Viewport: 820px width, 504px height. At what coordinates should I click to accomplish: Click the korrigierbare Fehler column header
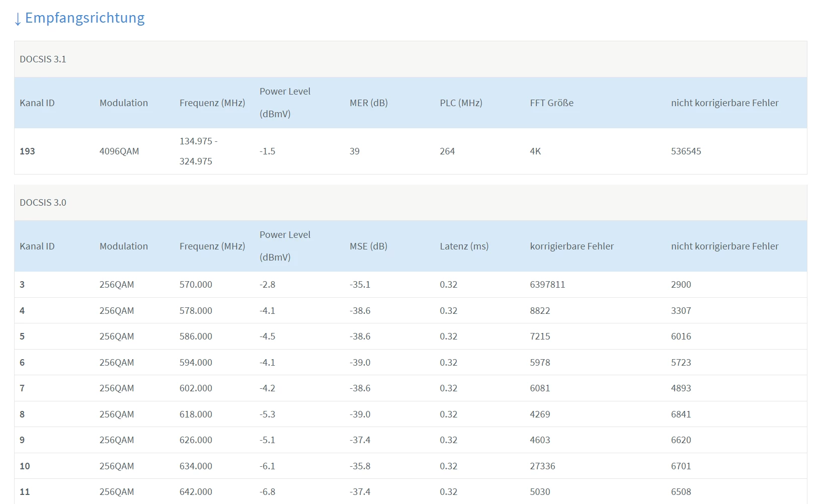571,246
